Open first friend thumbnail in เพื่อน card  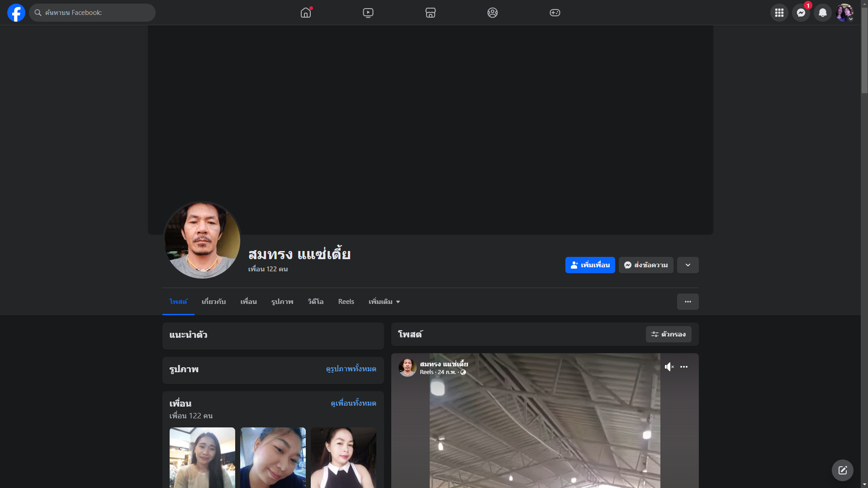(x=202, y=458)
